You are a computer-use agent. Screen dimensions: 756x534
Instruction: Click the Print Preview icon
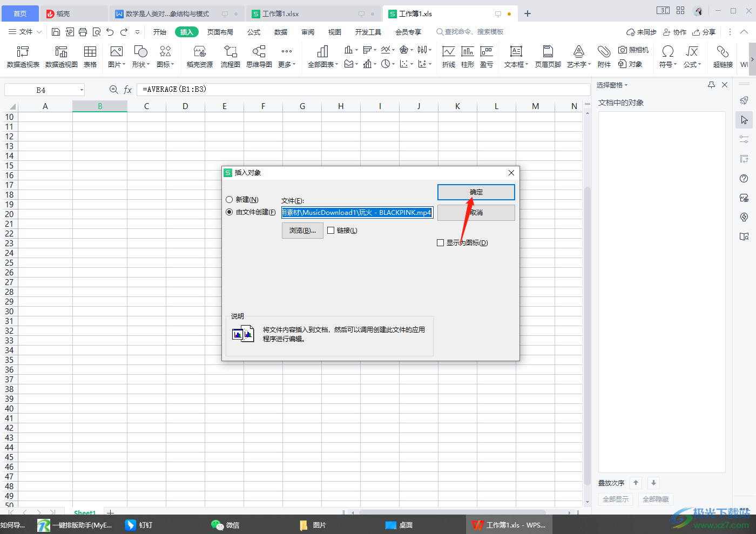point(97,32)
